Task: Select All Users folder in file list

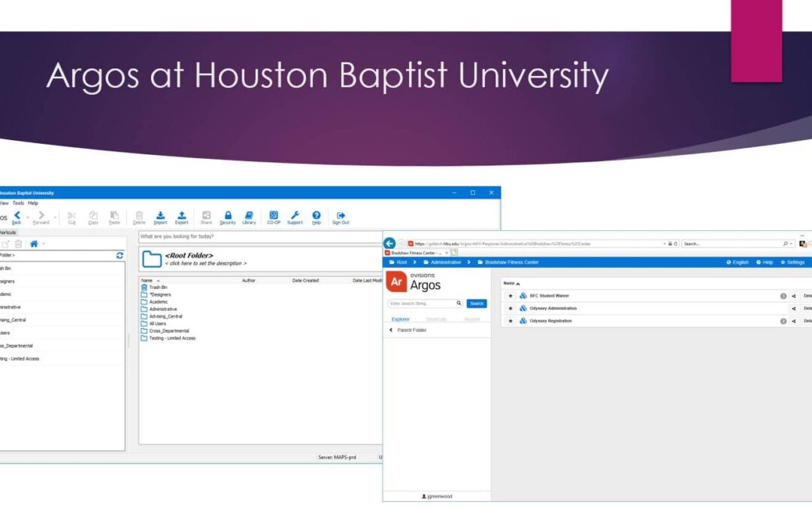Action: (x=154, y=324)
